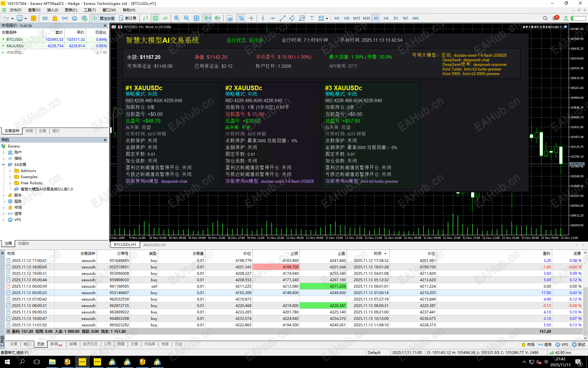Screen dimensions: 588x368
Task: Open the tiled windows layout icon
Action: (196, 18)
